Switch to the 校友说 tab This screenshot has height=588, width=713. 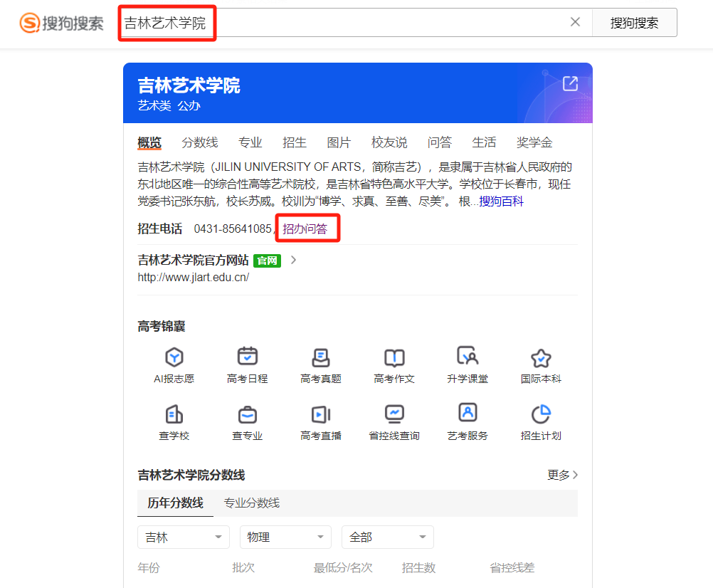[x=390, y=143]
